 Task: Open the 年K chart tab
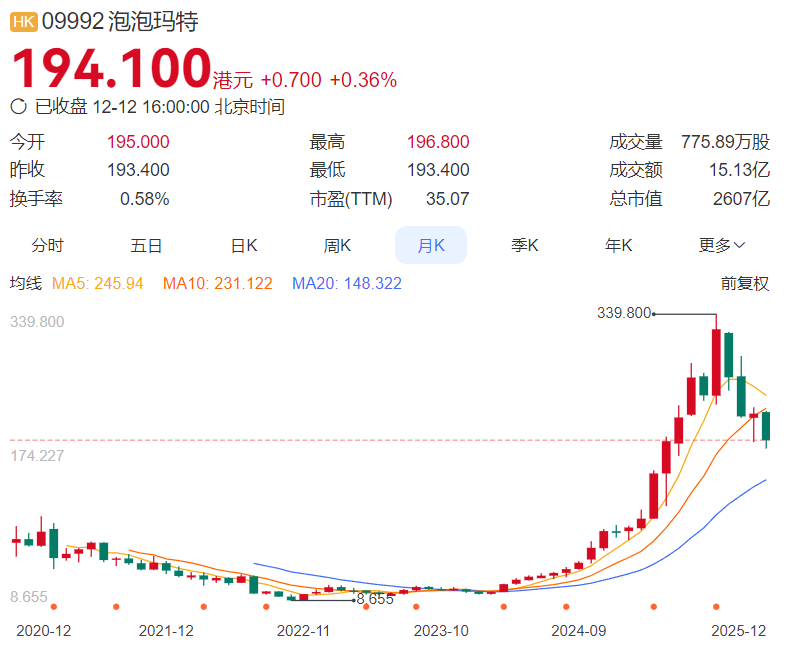[618, 245]
